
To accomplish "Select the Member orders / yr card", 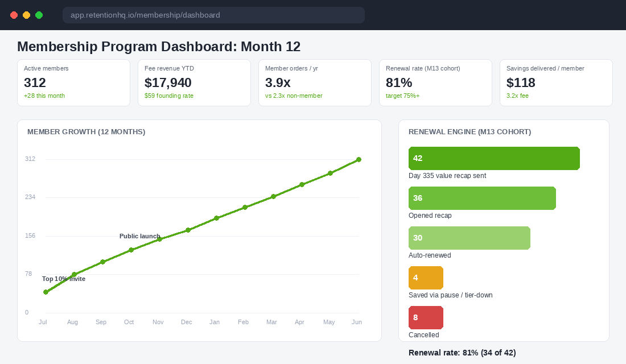I will point(315,83).
